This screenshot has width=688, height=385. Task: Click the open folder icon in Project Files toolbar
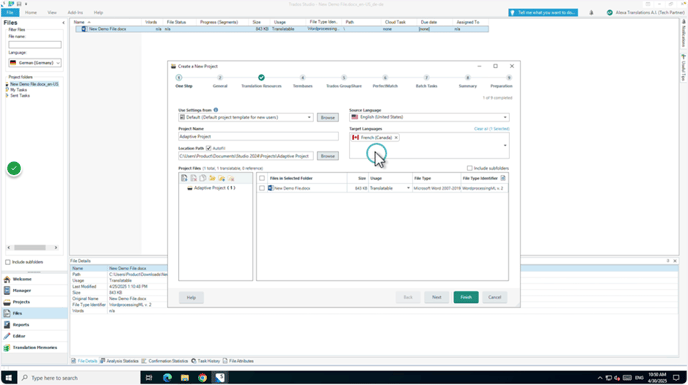pos(212,178)
